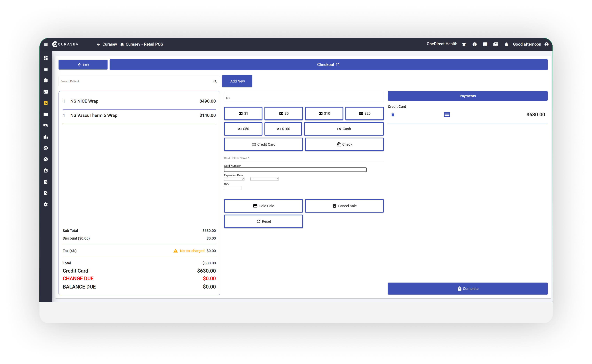Click the Hold Sale button
The width and height of the screenshot is (592, 364).
pyautogui.click(x=263, y=206)
